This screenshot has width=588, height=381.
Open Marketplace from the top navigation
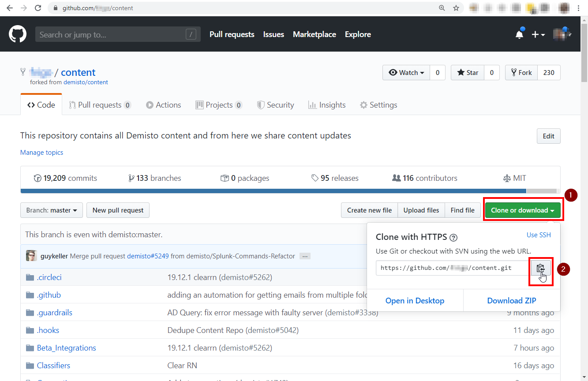click(x=314, y=34)
